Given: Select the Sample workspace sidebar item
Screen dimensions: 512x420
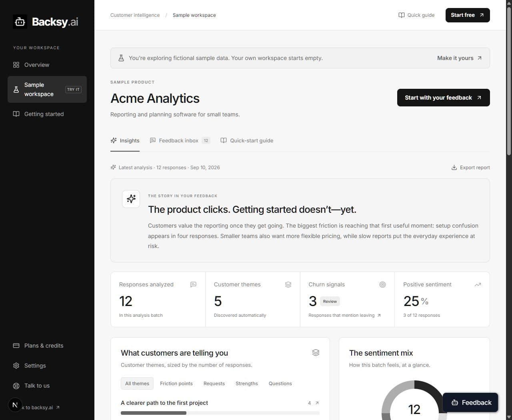Looking at the screenshot, I should pyautogui.click(x=47, y=89).
